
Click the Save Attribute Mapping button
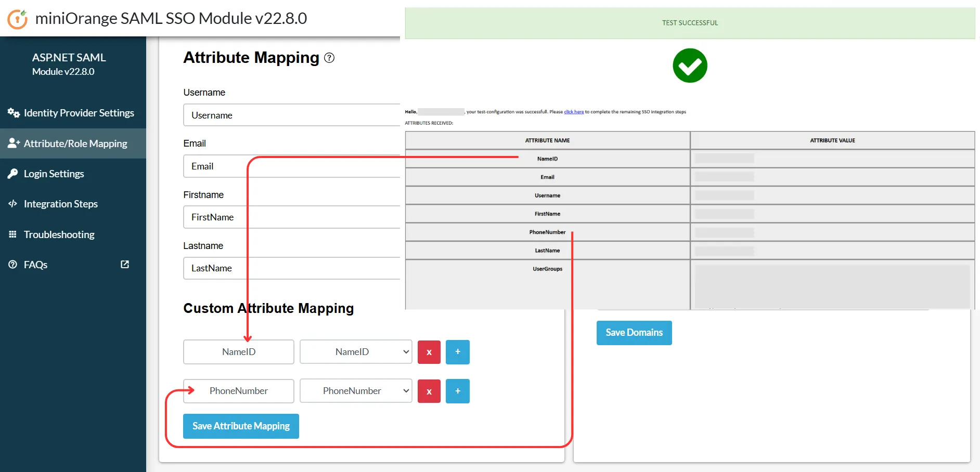click(241, 426)
